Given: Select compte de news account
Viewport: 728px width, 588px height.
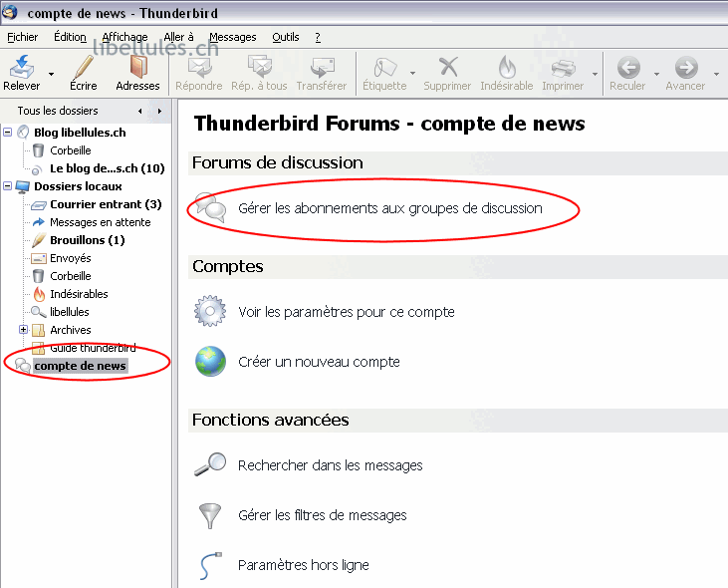Looking at the screenshot, I should (80, 366).
